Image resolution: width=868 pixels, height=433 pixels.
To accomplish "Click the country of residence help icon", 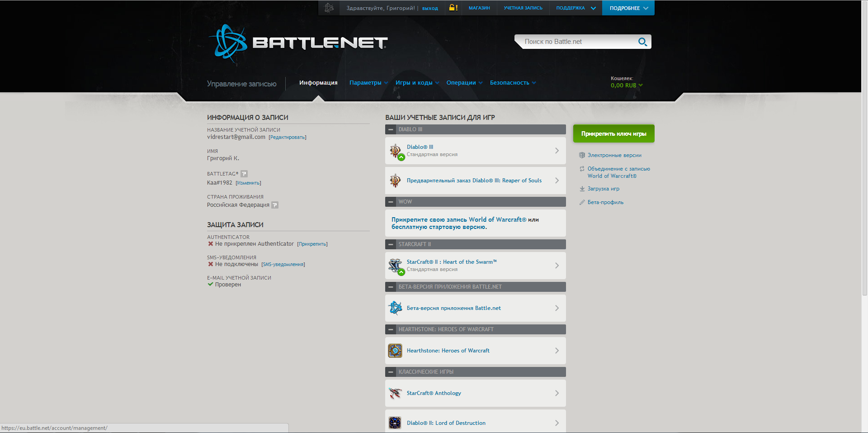I will (x=275, y=205).
